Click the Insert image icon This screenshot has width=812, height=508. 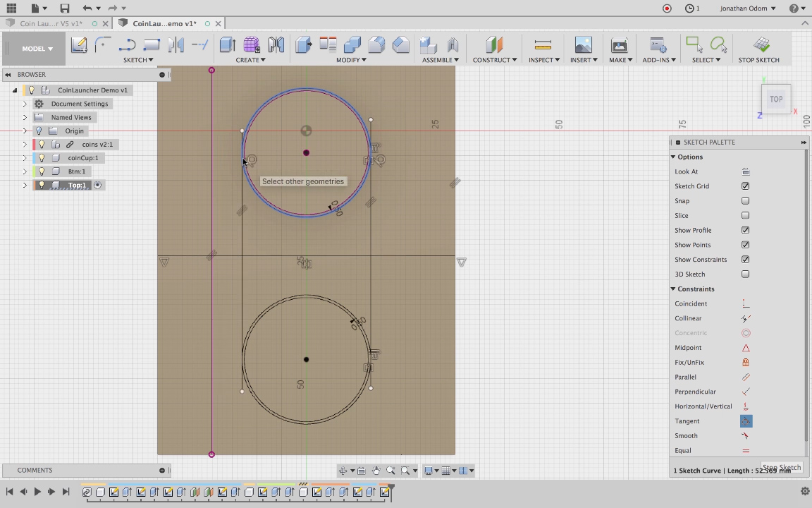[583, 45]
